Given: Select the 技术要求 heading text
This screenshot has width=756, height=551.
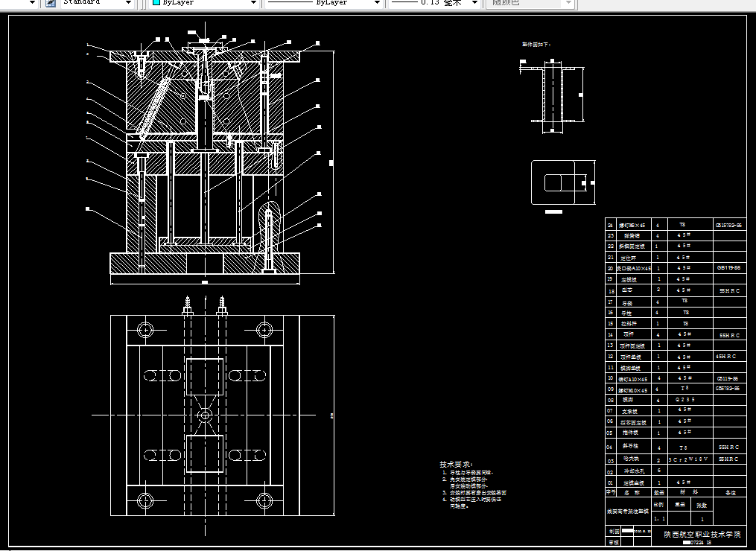Looking at the screenshot, I should pos(456,464).
